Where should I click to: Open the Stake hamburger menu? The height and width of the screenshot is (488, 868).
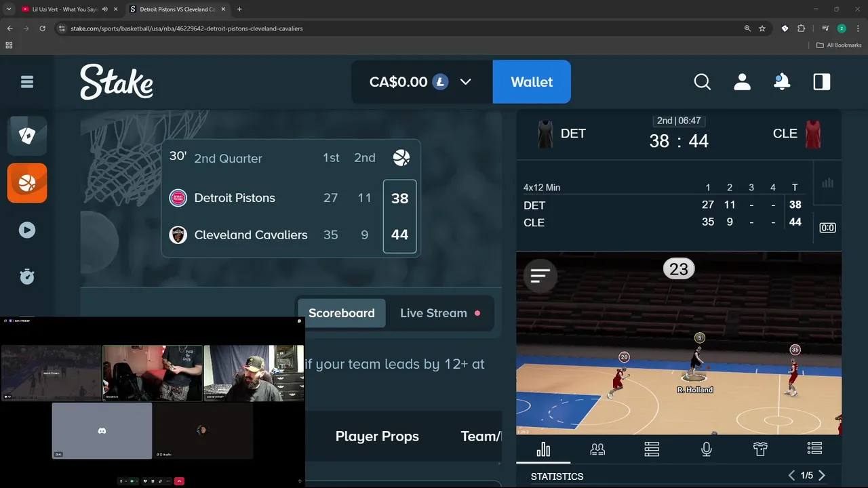point(27,82)
